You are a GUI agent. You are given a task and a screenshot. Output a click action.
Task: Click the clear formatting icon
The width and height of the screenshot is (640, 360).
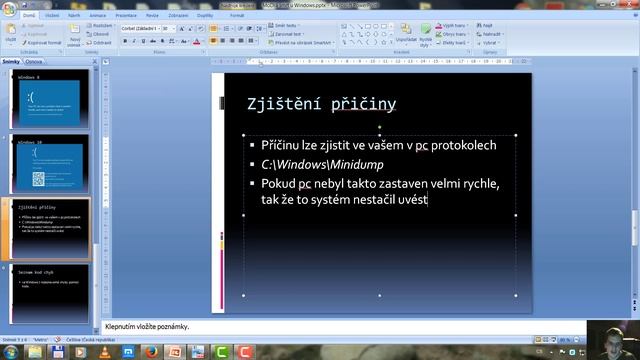pos(200,29)
